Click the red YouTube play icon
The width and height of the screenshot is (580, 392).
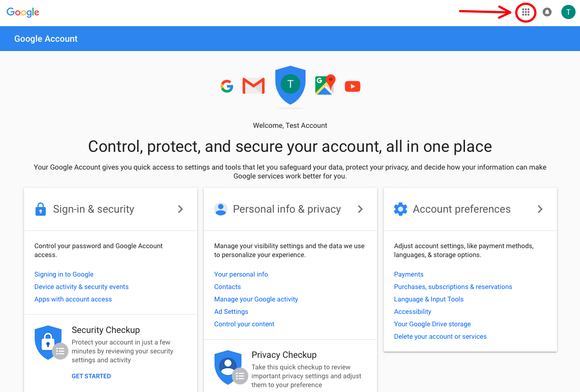353,86
